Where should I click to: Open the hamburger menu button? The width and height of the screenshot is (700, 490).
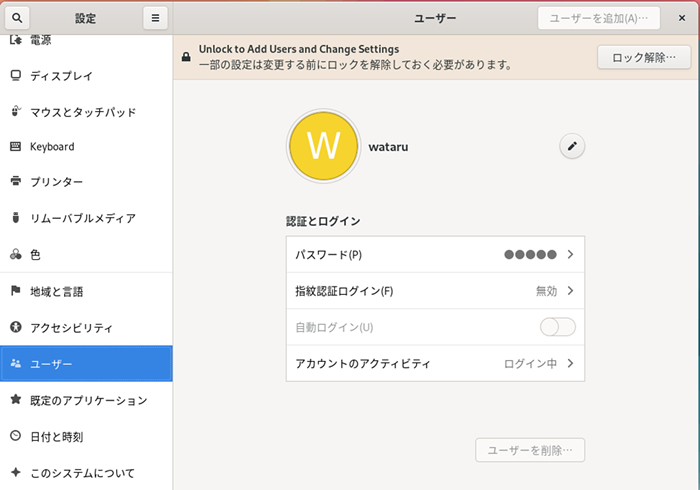pyautogui.click(x=154, y=18)
